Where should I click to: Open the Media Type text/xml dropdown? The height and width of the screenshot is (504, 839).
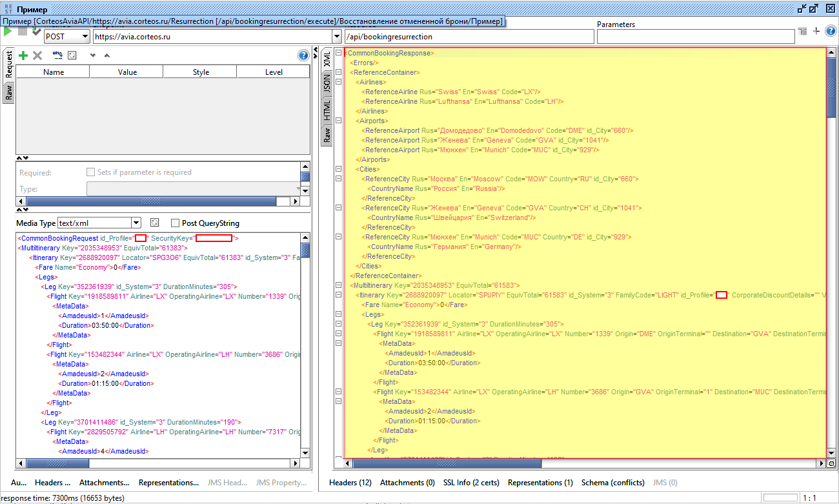pyautogui.click(x=136, y=223)
